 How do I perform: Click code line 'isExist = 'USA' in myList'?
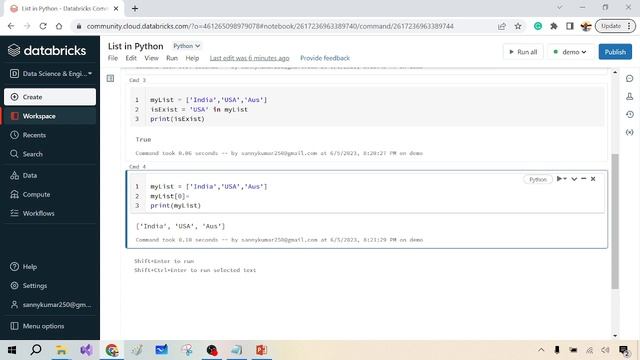click(x=199, y=109)
